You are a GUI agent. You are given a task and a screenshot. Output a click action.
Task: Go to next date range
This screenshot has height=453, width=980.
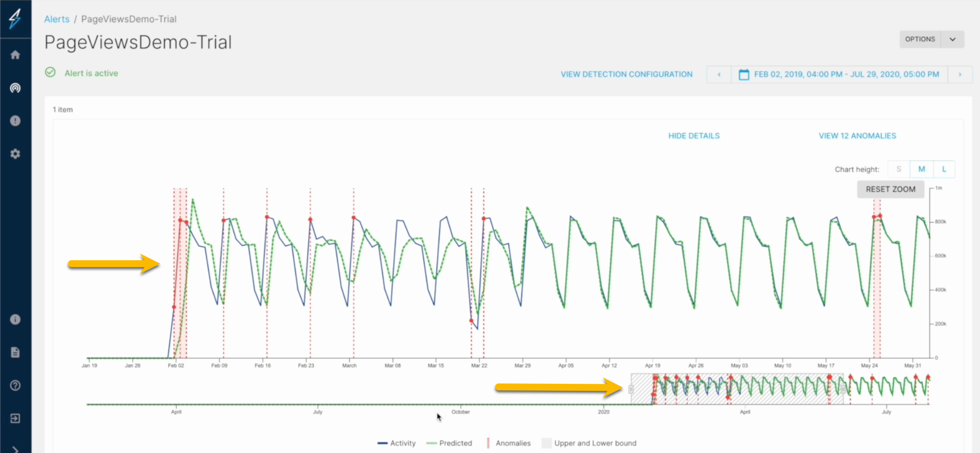pos(959,74)
